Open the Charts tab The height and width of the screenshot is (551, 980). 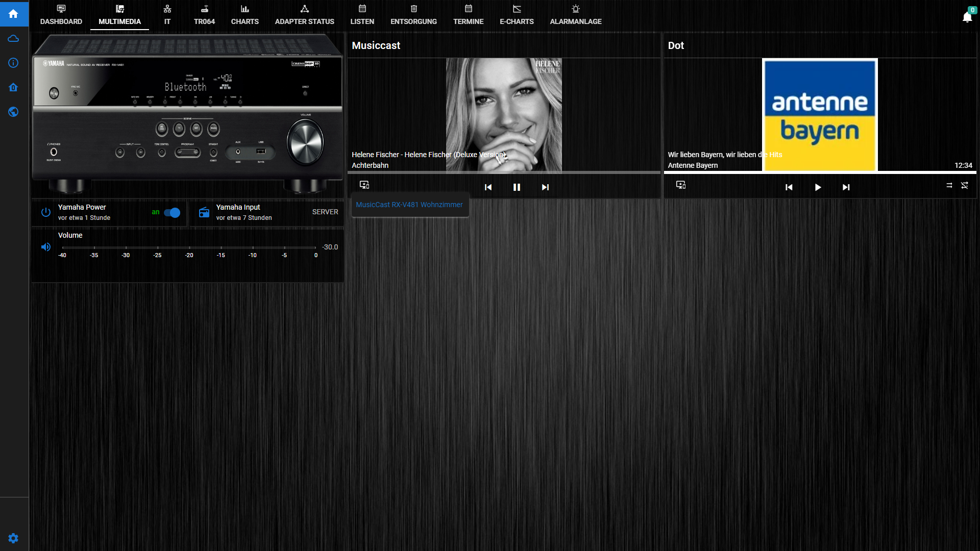(x=245, y=15)
